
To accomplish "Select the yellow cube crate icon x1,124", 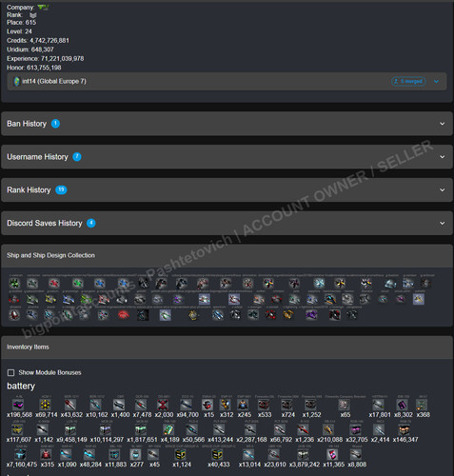I will 181,455.
